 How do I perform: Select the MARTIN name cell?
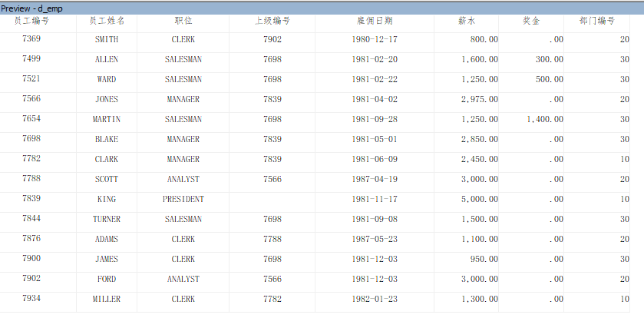pyautogui.click(x=107, y=119)
